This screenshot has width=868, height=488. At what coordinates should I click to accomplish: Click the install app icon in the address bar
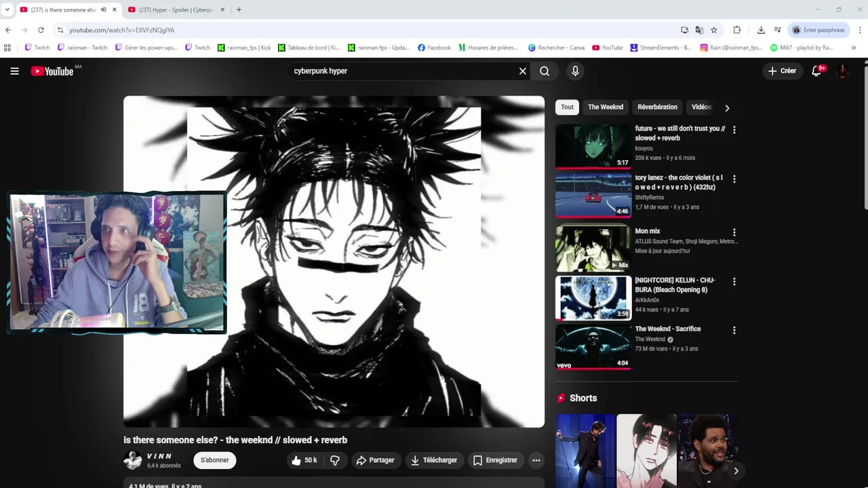pyautogui.click(x=685, y=30)
